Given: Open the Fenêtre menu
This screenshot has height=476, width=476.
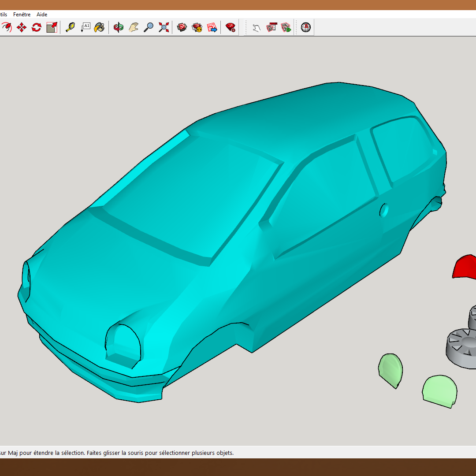Looking at the screenshot, I should tap(22, 15).
